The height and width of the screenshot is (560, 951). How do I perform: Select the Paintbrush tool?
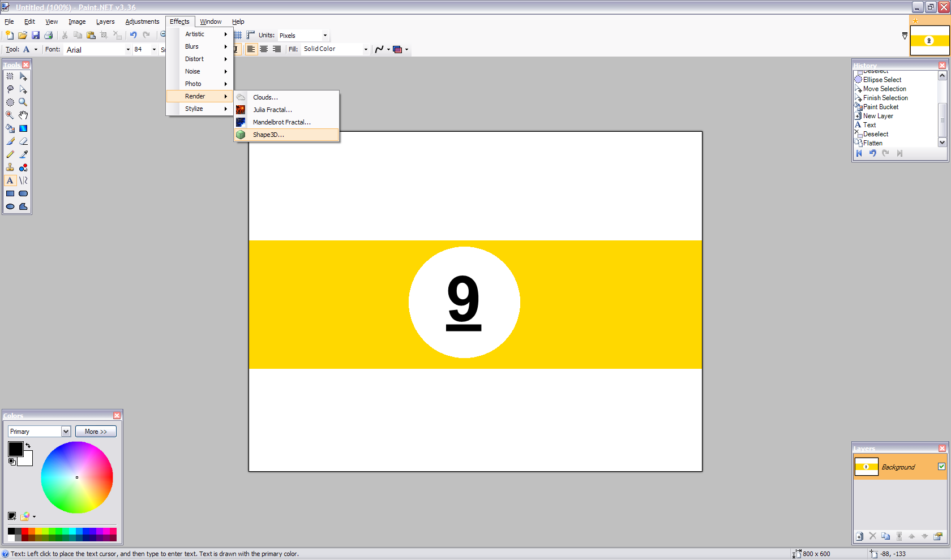[x=10, y=141]
